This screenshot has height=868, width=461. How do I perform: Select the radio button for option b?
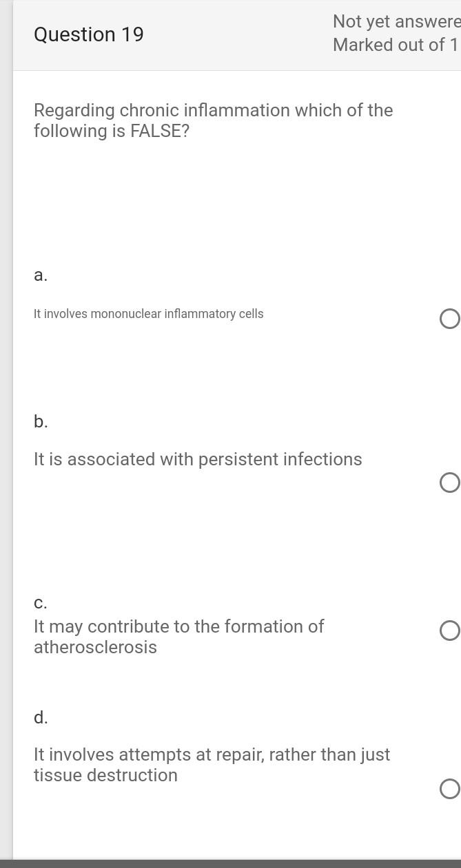[450, 483]
